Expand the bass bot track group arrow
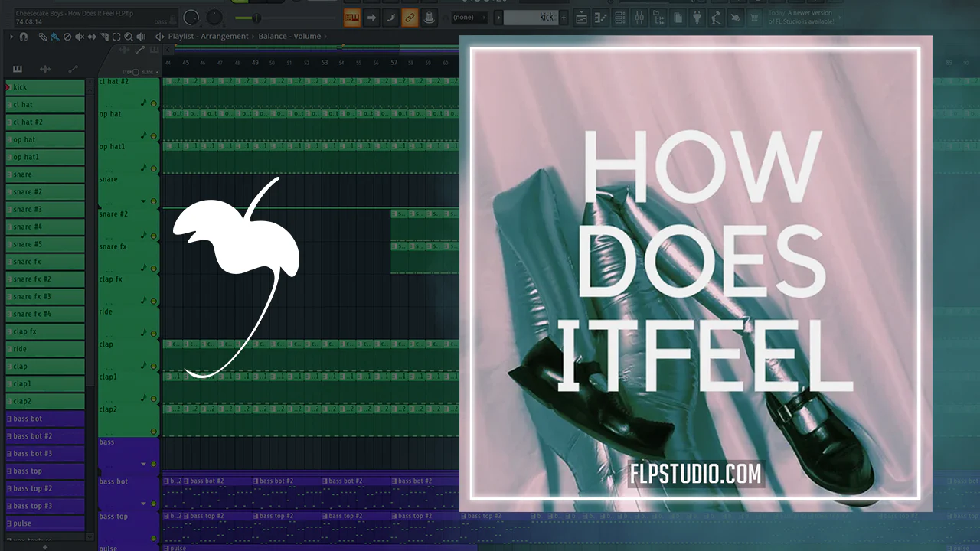This screenshot has height=551, width=980. coord(143,504)
